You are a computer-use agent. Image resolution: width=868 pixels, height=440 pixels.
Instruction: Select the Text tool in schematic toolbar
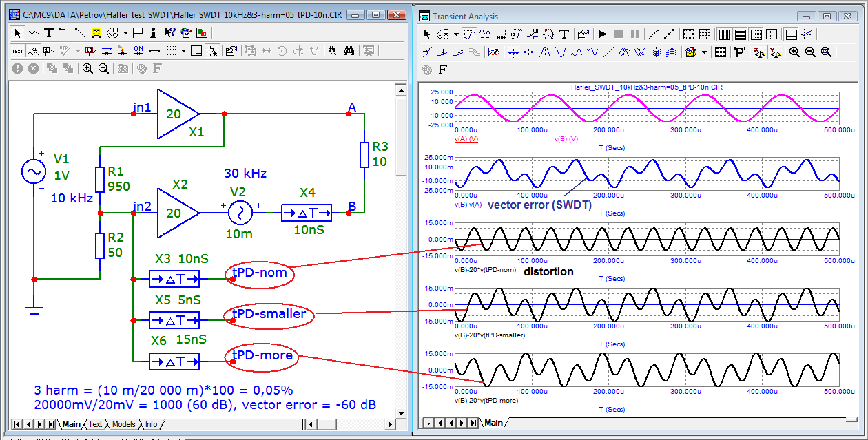point(49,33)
